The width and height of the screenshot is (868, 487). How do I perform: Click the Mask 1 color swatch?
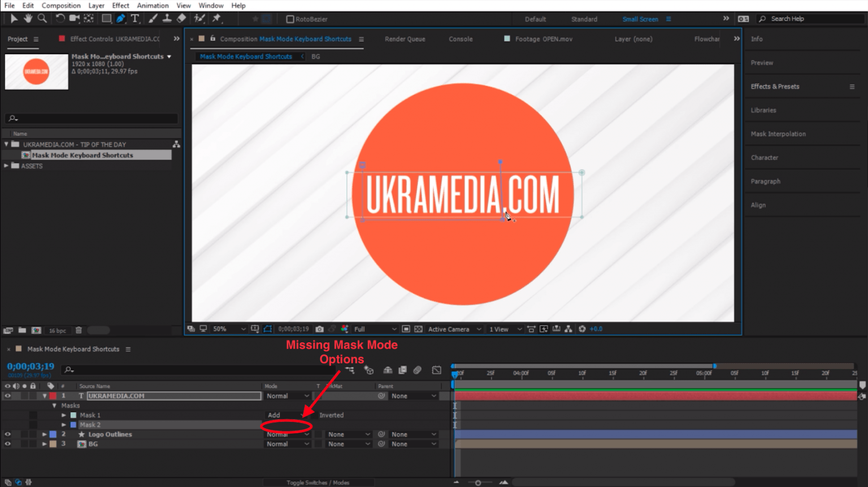pos(73,415)
